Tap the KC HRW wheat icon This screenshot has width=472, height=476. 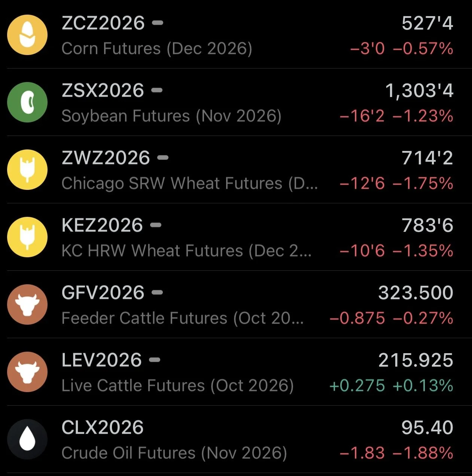click(27, 237)
